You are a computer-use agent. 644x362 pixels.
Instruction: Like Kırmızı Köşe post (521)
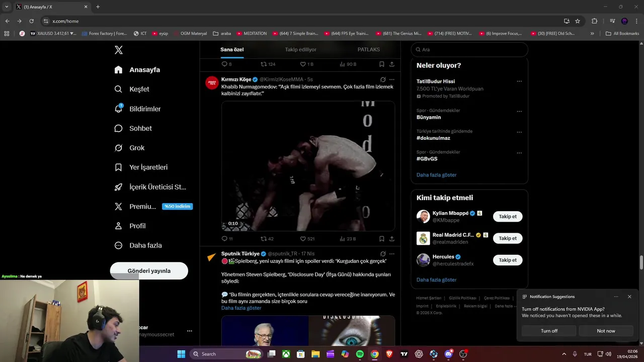point(307,239)
